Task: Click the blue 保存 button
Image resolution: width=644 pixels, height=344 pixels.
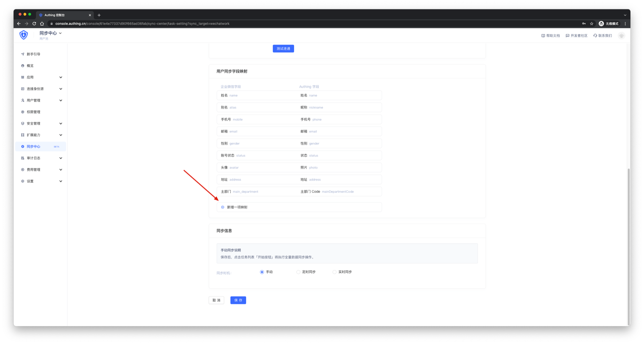Action: pyautogui.click(x=238, y=300)
